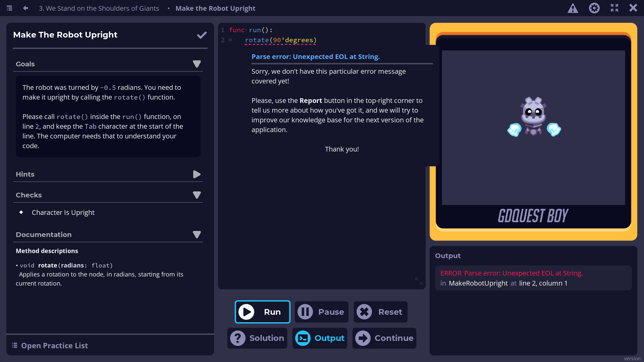The image size is (644, 362).
Task: Click line 2 of the code editor
Action: [280, 40]
